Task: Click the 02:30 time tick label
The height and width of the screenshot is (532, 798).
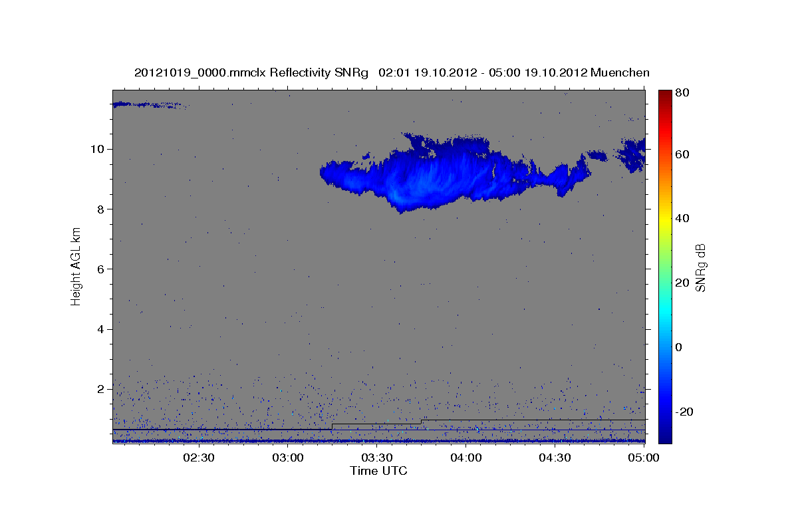Action: (x=198, y=458)
